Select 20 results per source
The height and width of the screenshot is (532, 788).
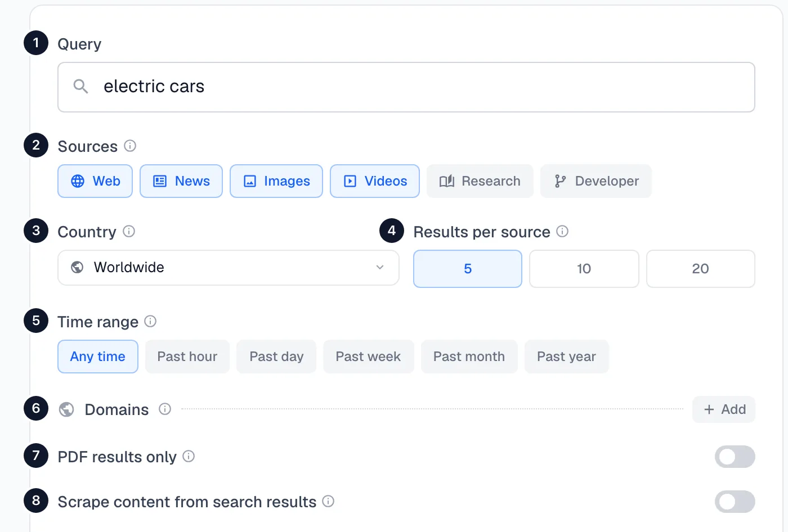pyautogui.click(x=701, y=269)
